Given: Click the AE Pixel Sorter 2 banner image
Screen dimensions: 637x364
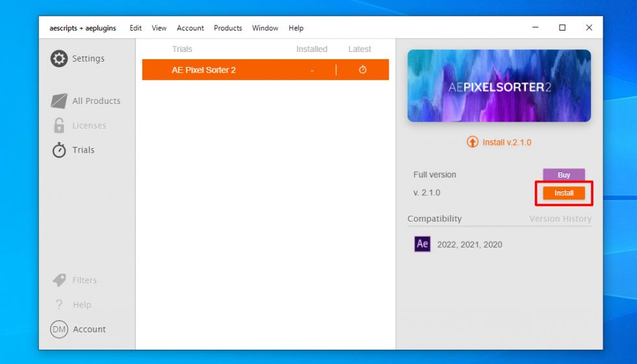Looking at the screenshot, I should click(499, 86).
